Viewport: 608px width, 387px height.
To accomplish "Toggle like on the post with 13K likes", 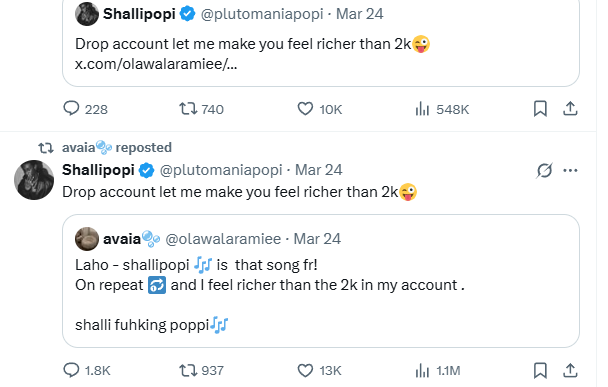I will 319,370.
